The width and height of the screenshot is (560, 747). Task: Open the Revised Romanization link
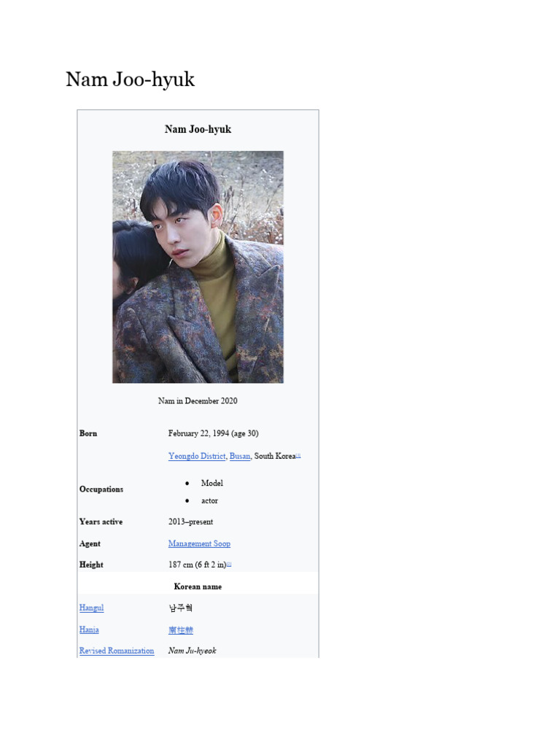(x=117, y=651)
